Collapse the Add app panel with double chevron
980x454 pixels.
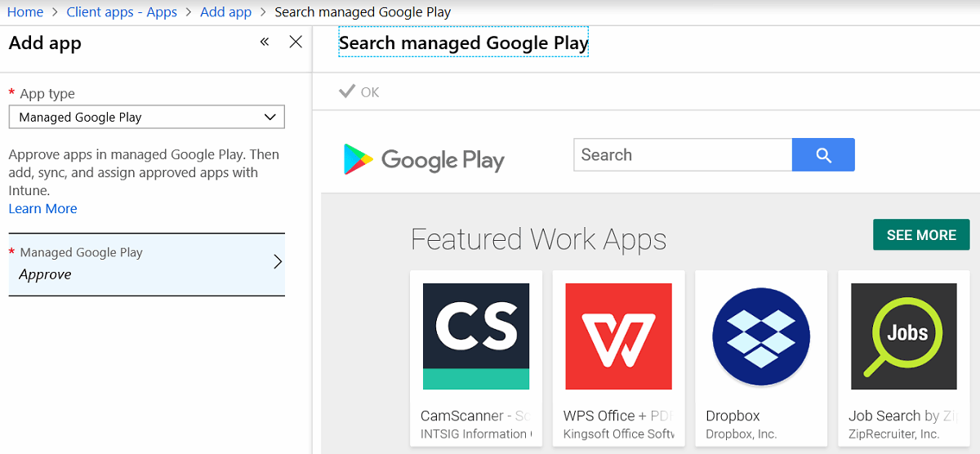tap(265, 42)
